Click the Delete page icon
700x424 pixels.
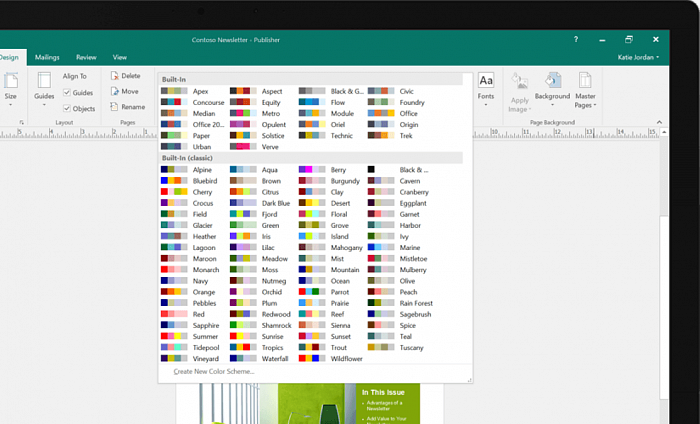[114, 76]
